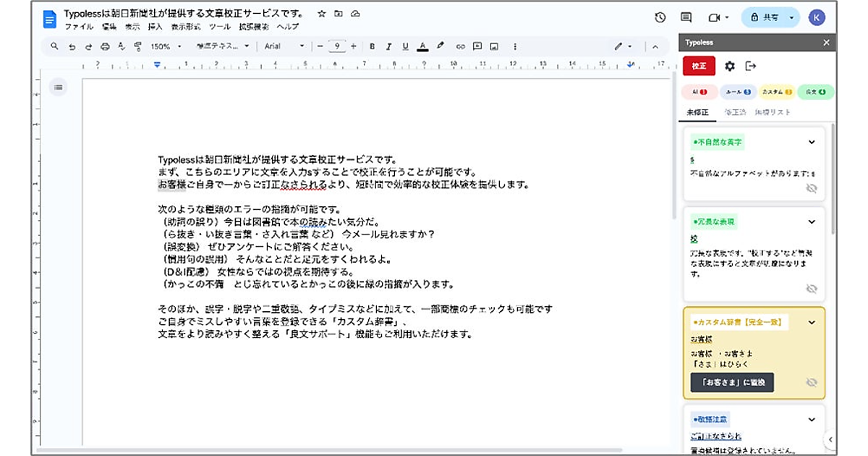Open the text color picker
The image size is (868, 456).
pyautogui.click(x=422, y=46)
